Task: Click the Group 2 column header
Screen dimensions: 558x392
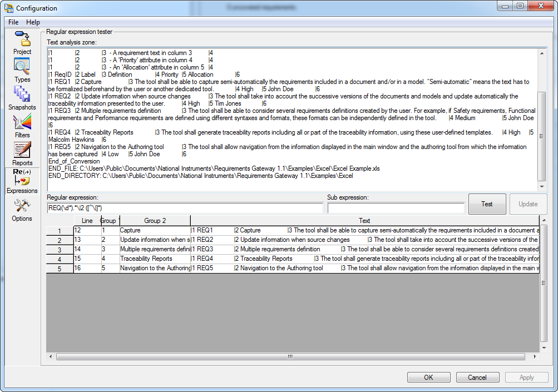Action: (155, 221)
